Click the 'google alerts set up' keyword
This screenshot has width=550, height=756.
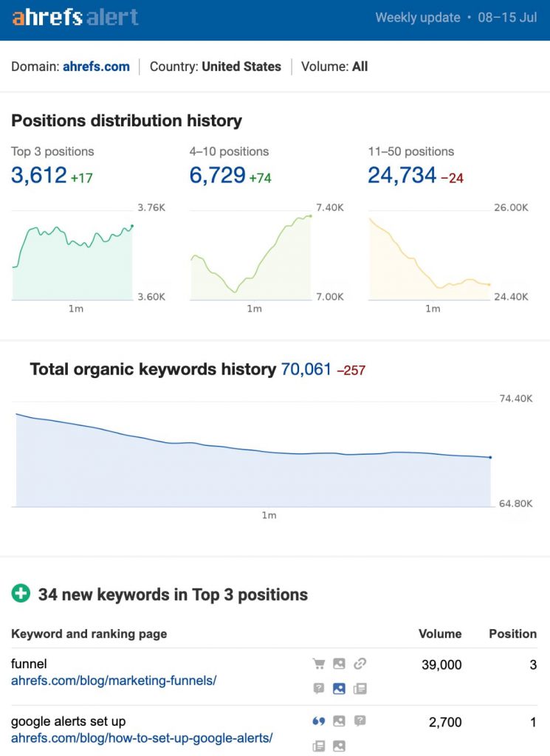tap(69, 721)
